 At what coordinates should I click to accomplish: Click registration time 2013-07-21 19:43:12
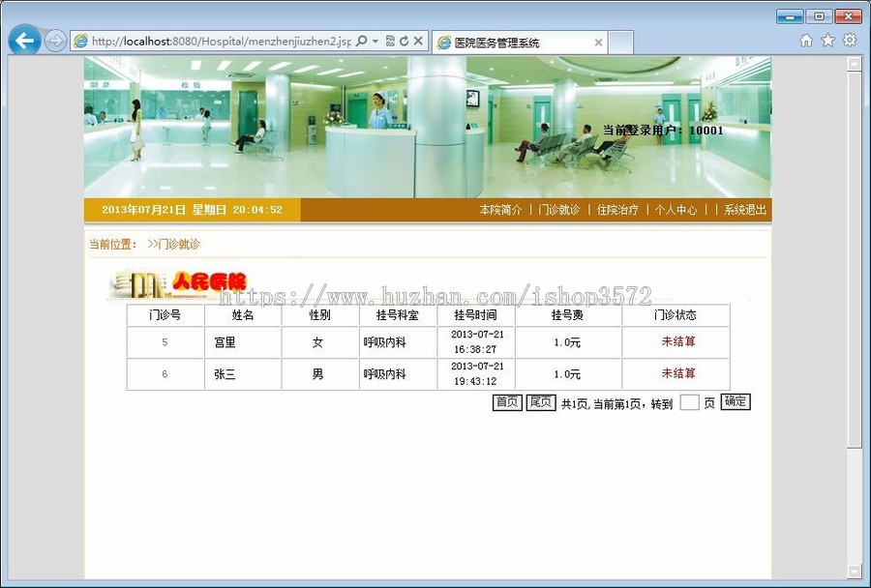477,373
